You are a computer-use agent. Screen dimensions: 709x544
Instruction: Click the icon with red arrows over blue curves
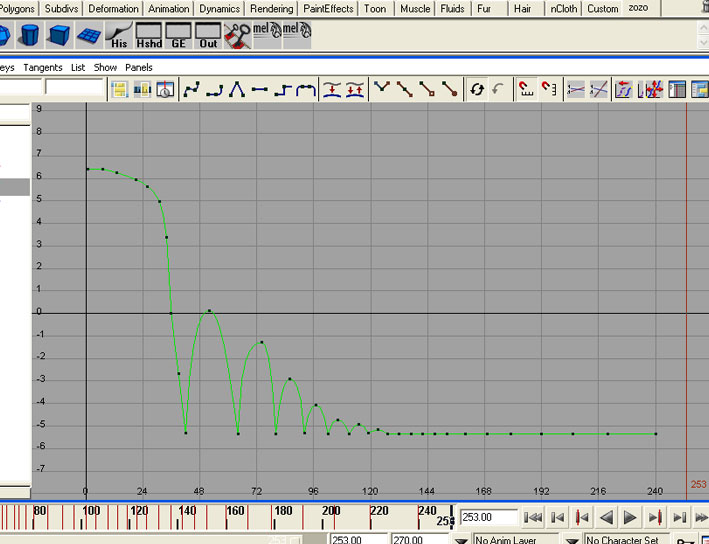point(624,90)
